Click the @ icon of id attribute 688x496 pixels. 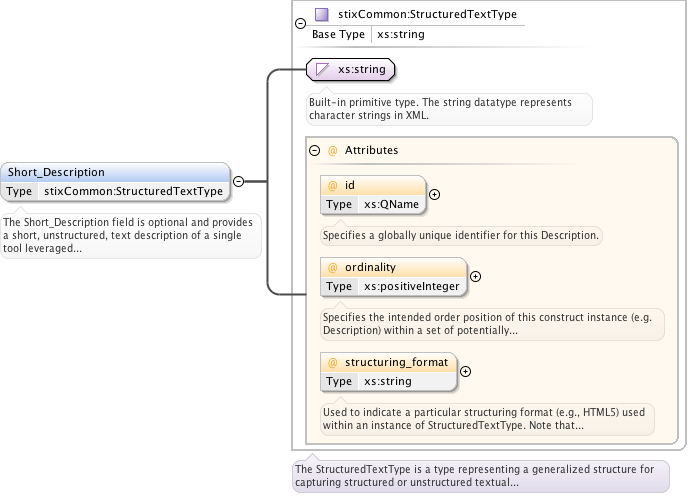[x=332, y=185]
